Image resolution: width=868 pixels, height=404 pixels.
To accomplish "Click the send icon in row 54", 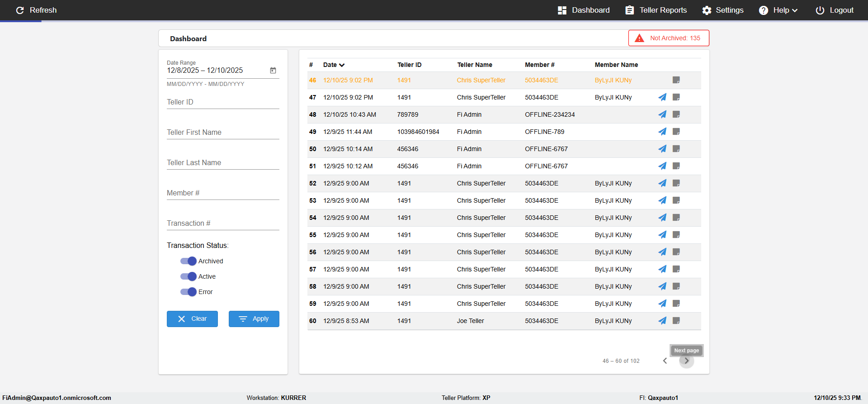I will coord(662,218).
